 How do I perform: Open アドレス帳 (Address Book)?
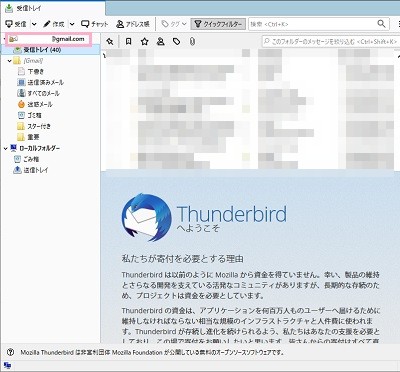pyautogui.click(x=133, y=24)
